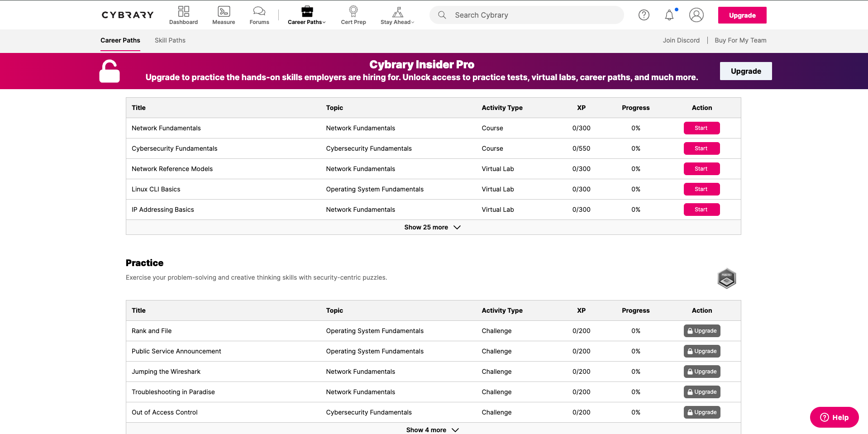The height and width of the screenshot is (434, 868).
Task: Click the pink Upgrade button in header
Action: (x=742, y=15)
